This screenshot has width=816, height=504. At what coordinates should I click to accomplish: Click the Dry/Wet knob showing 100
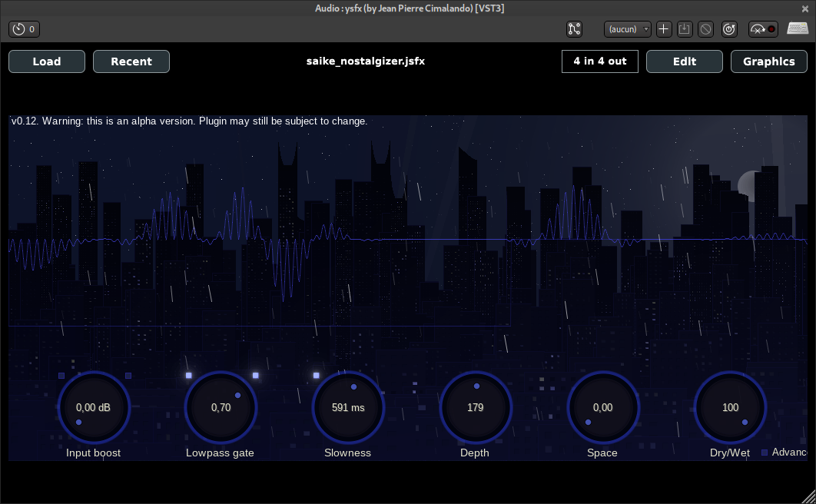click(x=730, y=407)
